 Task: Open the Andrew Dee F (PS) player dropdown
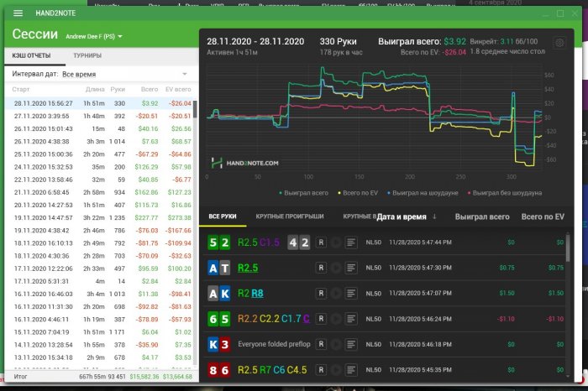[x=94, y=36]
